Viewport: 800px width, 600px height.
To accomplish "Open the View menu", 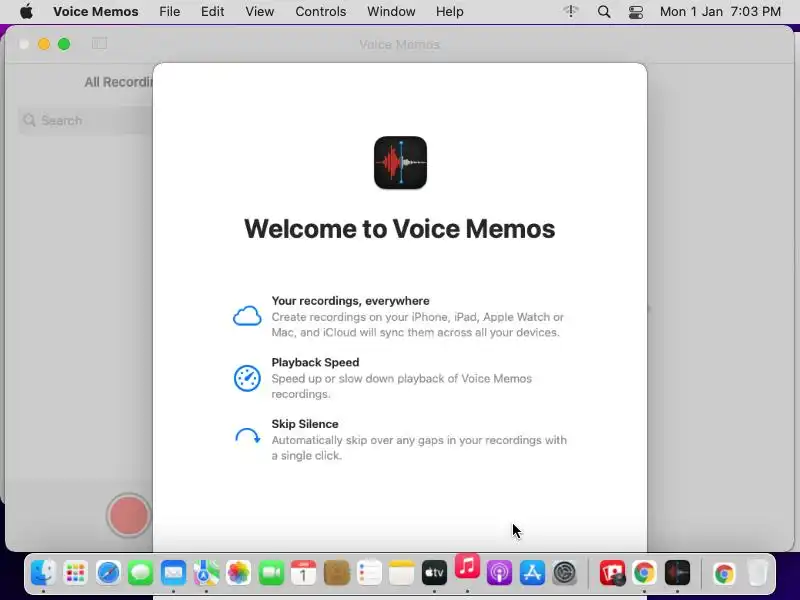I will [259, 11].
